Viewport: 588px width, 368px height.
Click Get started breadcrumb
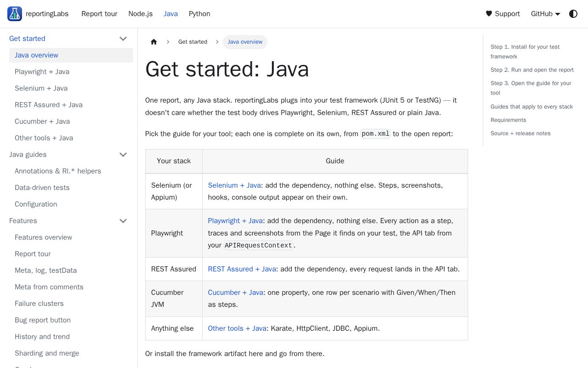click(192, 42)
